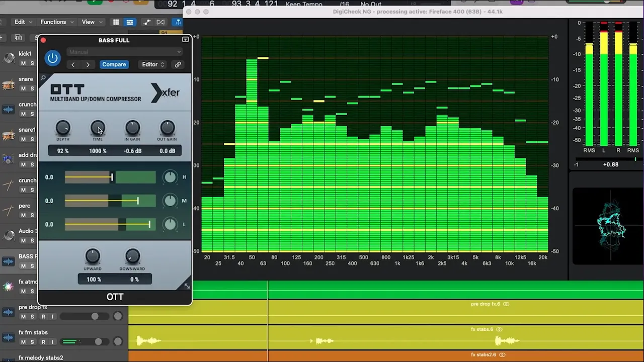Click the DigiCheck goniometer display
The height and width of the screenshot is (362, 644).
coord(608,226)
